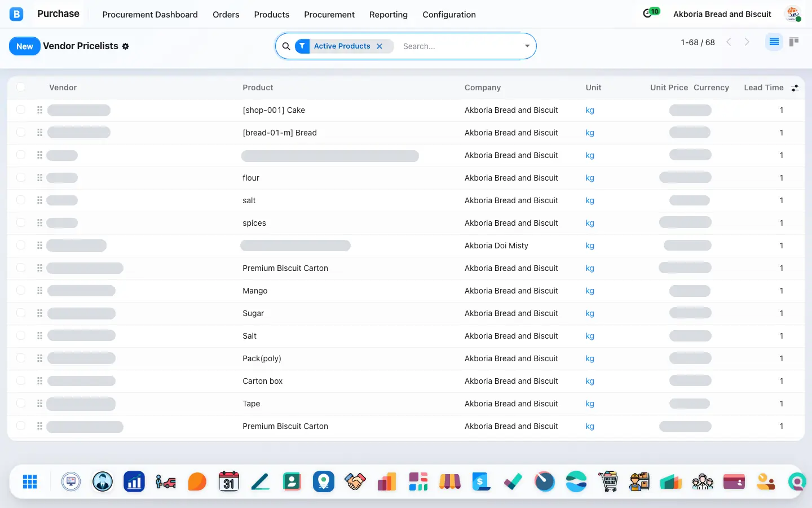
Task: Open the blue bar chart app in dock
Action: pyautogui.click(x=134, y=481)
